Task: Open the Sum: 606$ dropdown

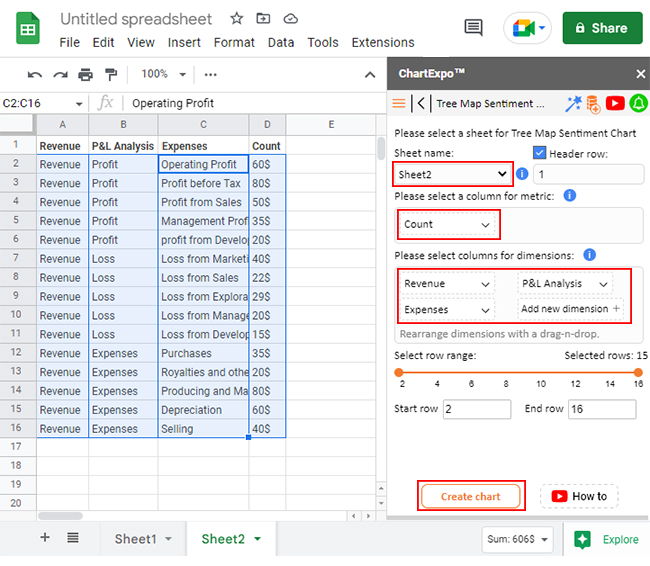Action: pyautogui.click(x=517, y=539)
